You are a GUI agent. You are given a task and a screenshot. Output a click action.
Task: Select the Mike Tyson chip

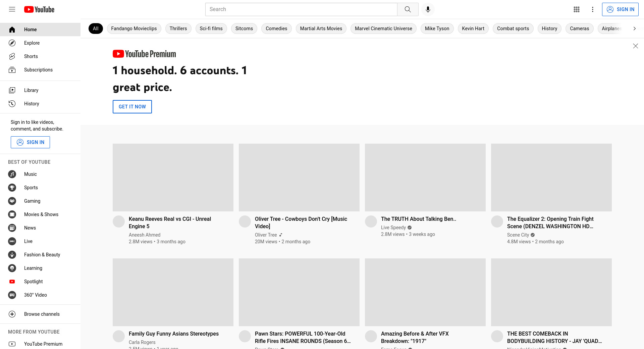437,29
